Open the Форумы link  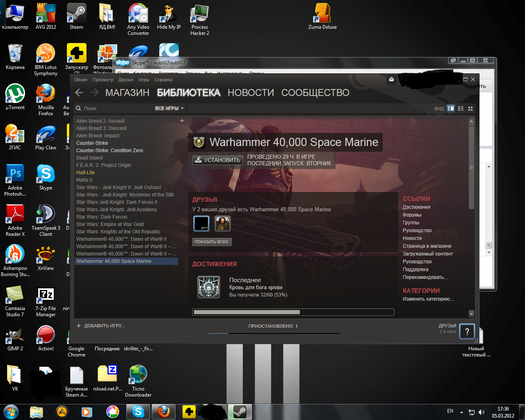point(412,215)
